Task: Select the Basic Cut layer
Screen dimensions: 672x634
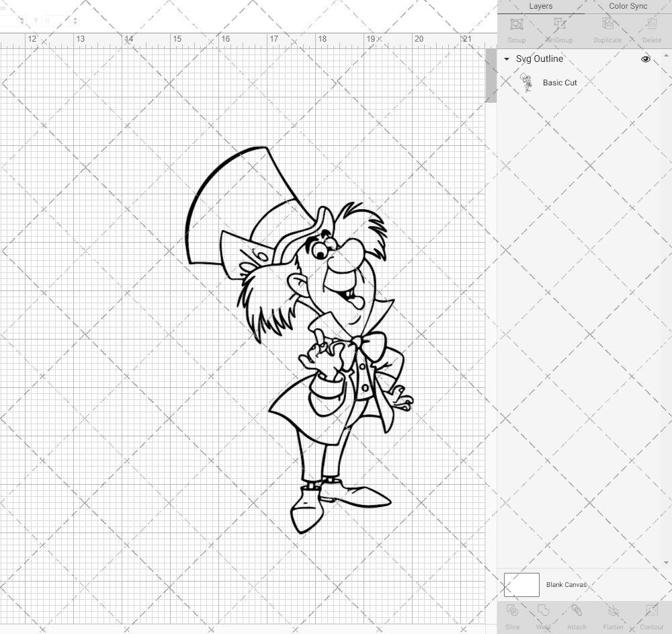Action: coord(558,83)
